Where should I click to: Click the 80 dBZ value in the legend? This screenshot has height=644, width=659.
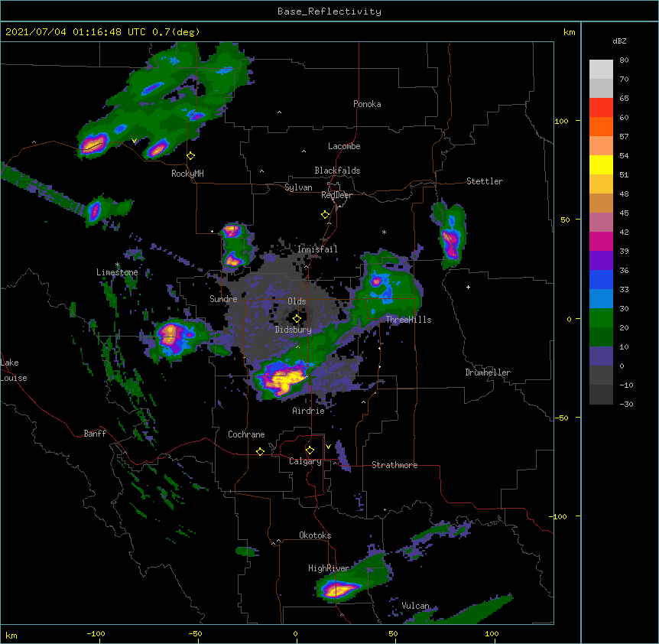click(624, 60)
